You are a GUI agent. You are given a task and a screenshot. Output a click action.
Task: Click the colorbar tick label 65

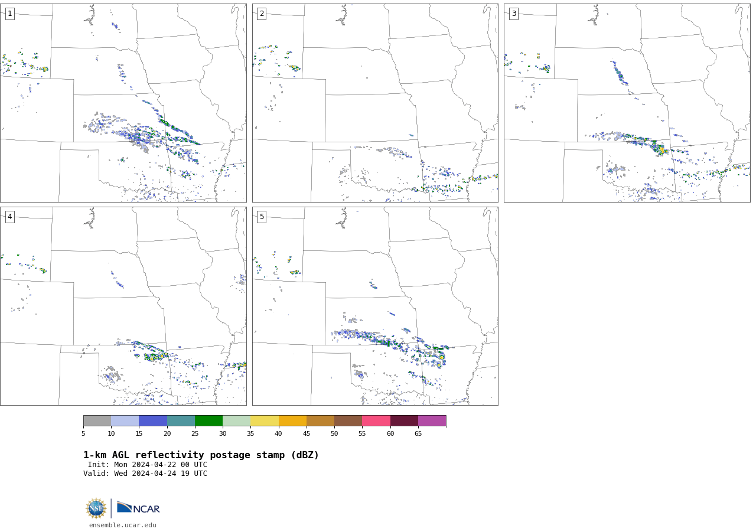[x=418, y=433]
